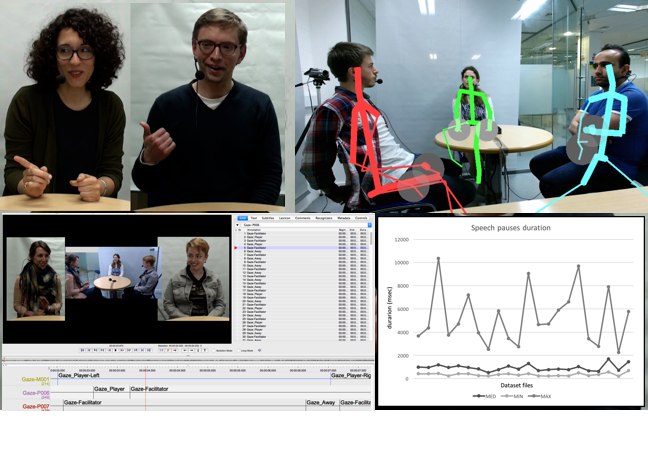Select the Gaze-P006 tier label

click(x=36, y=393)
